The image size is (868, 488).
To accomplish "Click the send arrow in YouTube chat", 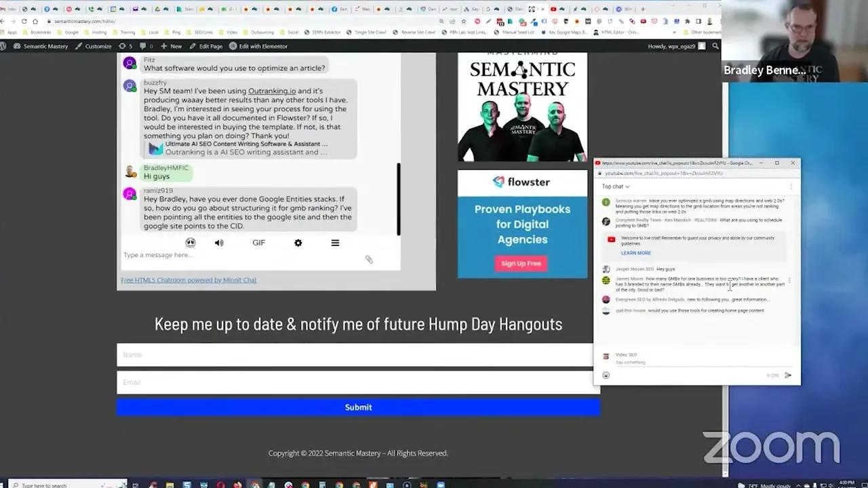I will click(x=788, y=375).
